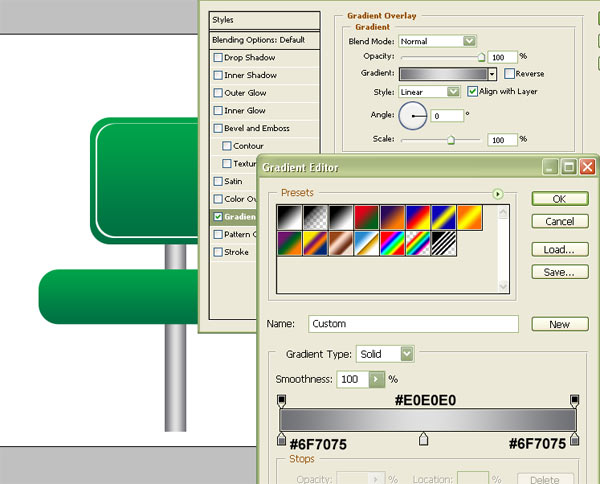Pick the red-to-green gradient preset
Image resolution: width=600 pixels, height=484 pixels.
click(366, 216)
